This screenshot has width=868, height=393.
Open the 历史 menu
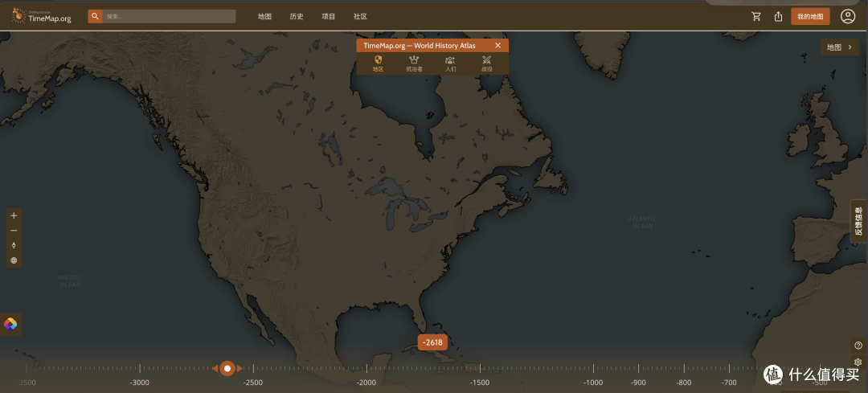click(x=297, y=17)
